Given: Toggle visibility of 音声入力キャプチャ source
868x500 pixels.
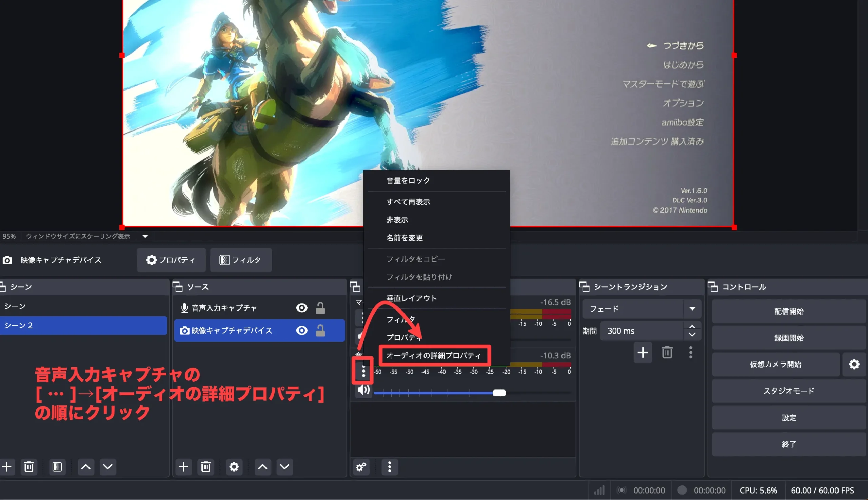Looking at the screenshot, I should (x=301, y=308).
